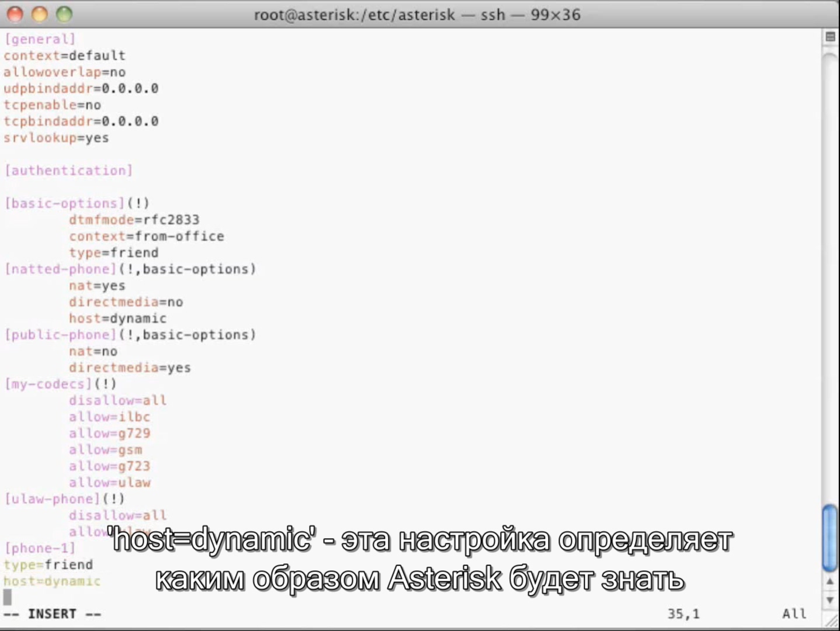840x631 pixels.
Task: Click the blue scrollbar thumb
Action: click(x=830, y=538)
